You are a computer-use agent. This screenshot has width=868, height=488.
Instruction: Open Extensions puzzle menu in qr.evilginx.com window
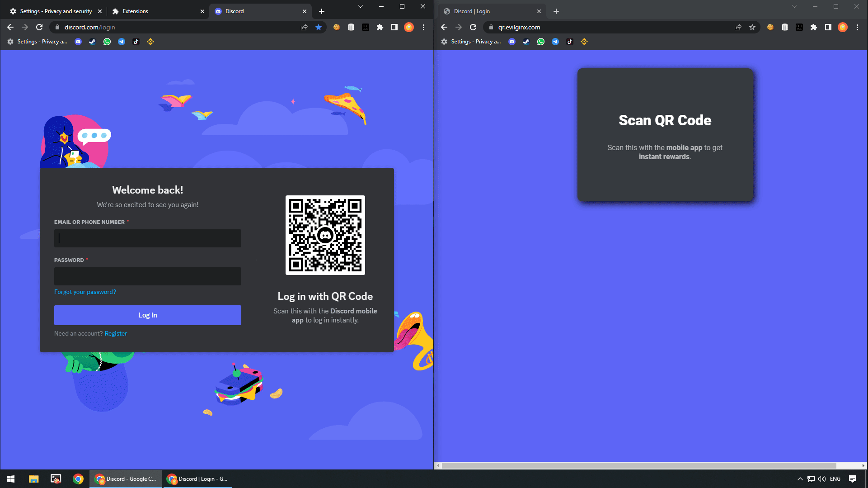[x=814, y=28]
